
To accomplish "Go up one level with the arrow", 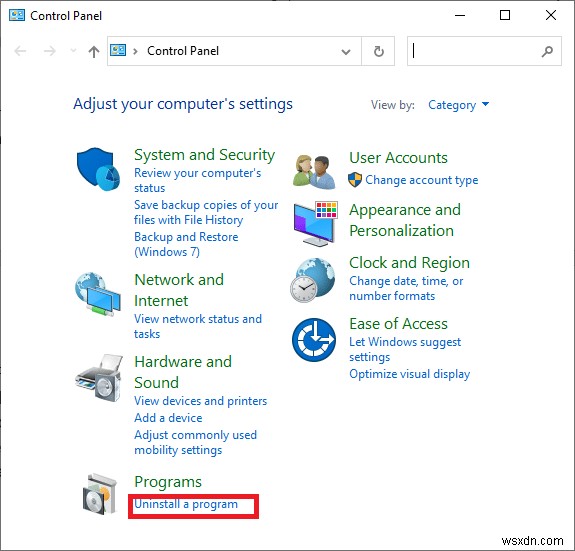I will 94,51.
